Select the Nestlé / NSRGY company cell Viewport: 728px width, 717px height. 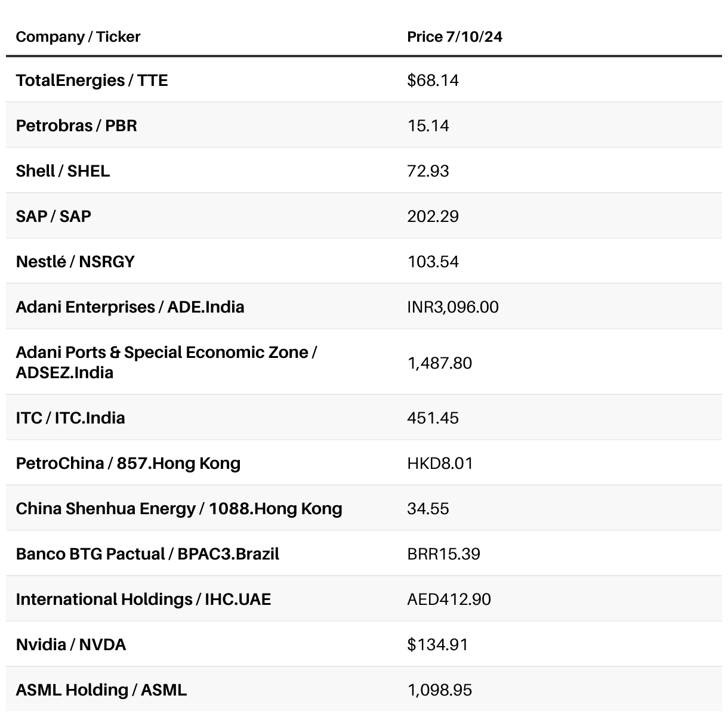point(75,262)
